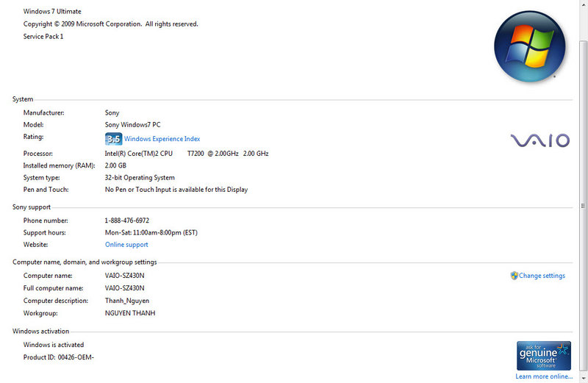Follow the Learn more online link
This screenshot has width=588, height=383.
click(543, 376)
